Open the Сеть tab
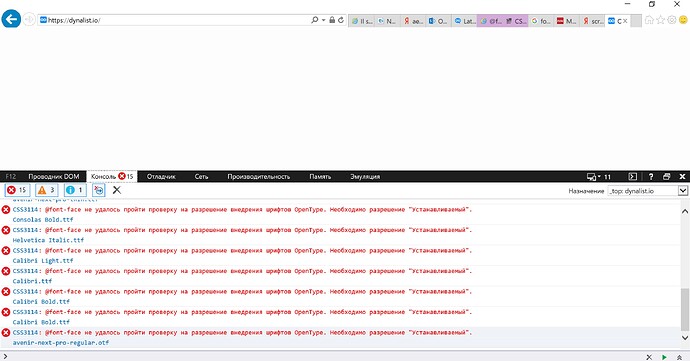Image resolution: width=690 pixels, height=361 pixels. [x=201, y=177]
